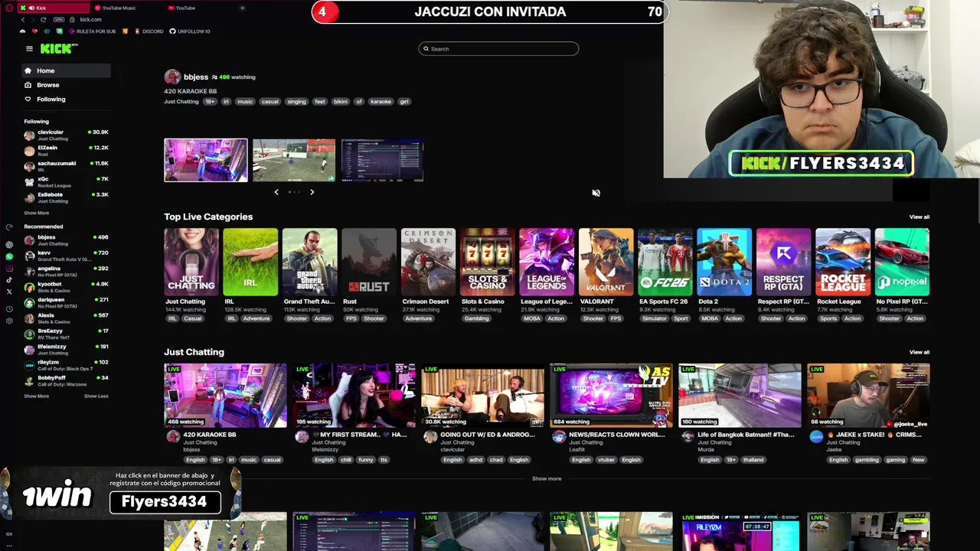Open ElZeein channel in Following list
The width and height of the screenshot is (980, 551).
pos(66,151)
